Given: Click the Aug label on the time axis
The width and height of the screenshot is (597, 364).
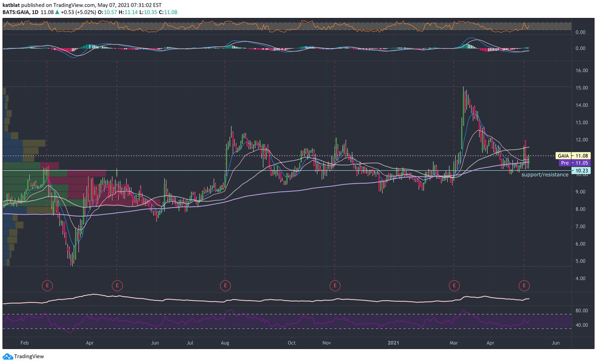Looking at the screenshot, I should (225, 343).
